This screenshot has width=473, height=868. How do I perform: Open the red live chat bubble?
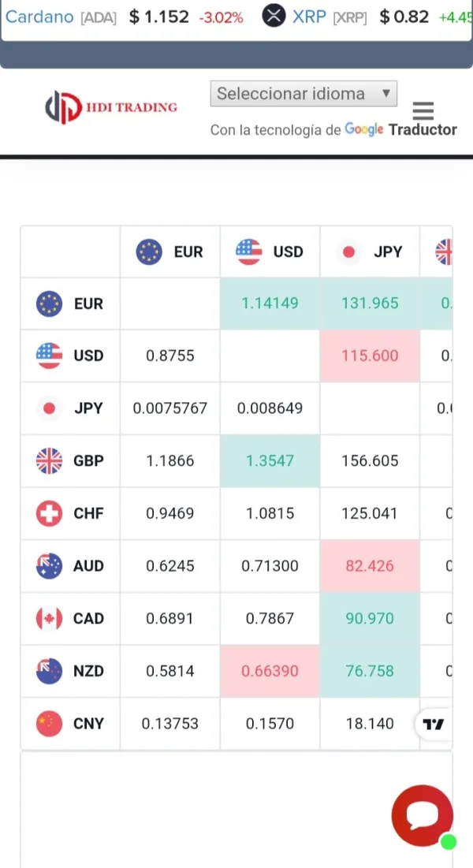pos(423,815)
